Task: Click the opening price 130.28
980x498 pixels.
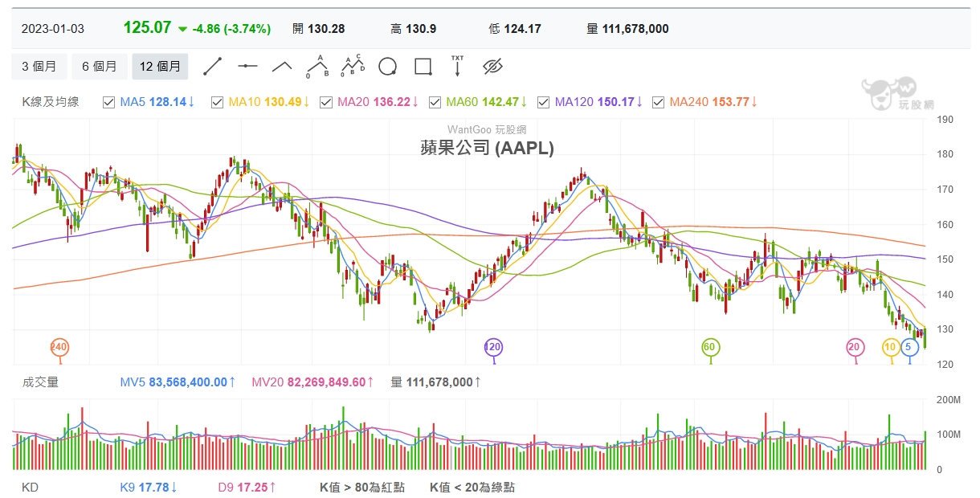Action: (x=326, y=29)
